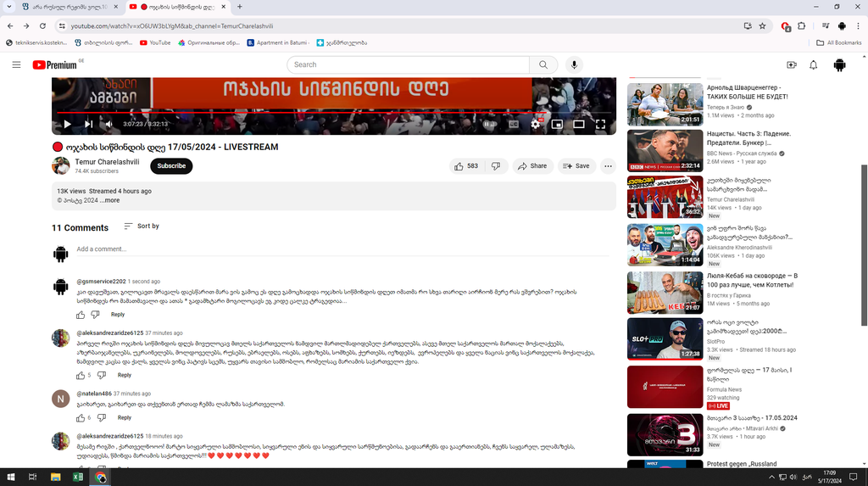Screen dimensions: 868x486
Task: Open the Sort by comments dropdown
Action: 142,226
